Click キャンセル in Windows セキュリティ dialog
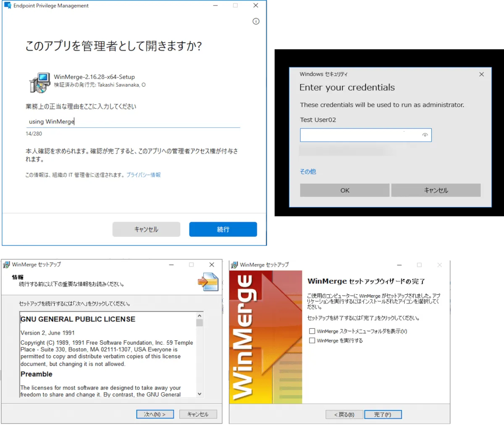 436,190
